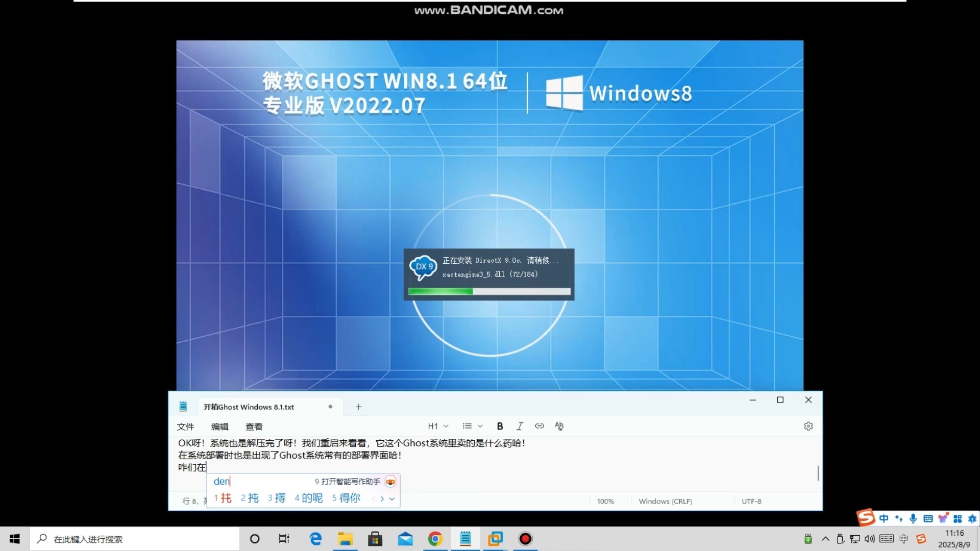Insert a hyperlink in Notepad
Viewport: 980px width, 551px height.
[x=540, y=426]
